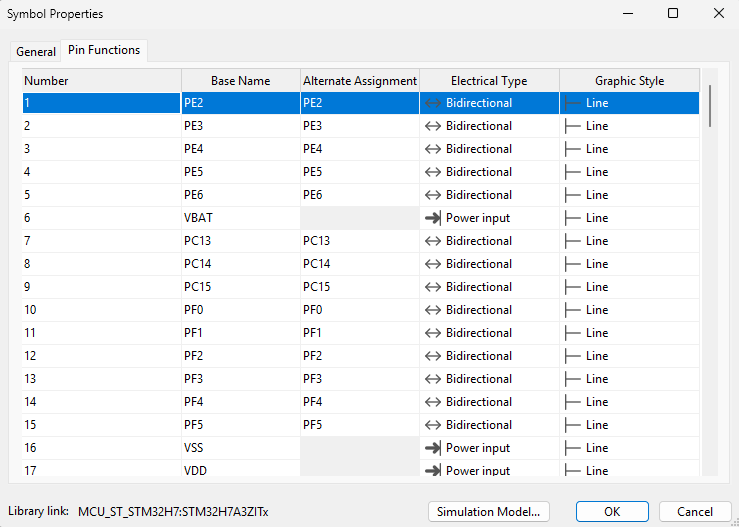Image resolution: width=739 pixels, height=527 pixels.
Task: Open Alternate Assignment dropdown for PC14
Action: pos(359,264)
